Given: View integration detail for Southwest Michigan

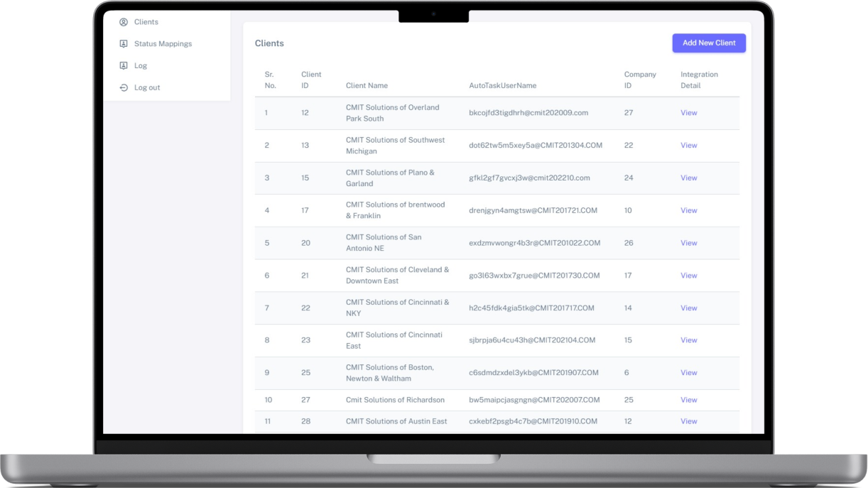Looking at the screenshot, I should pyautogui.click(x=689, y=146).
